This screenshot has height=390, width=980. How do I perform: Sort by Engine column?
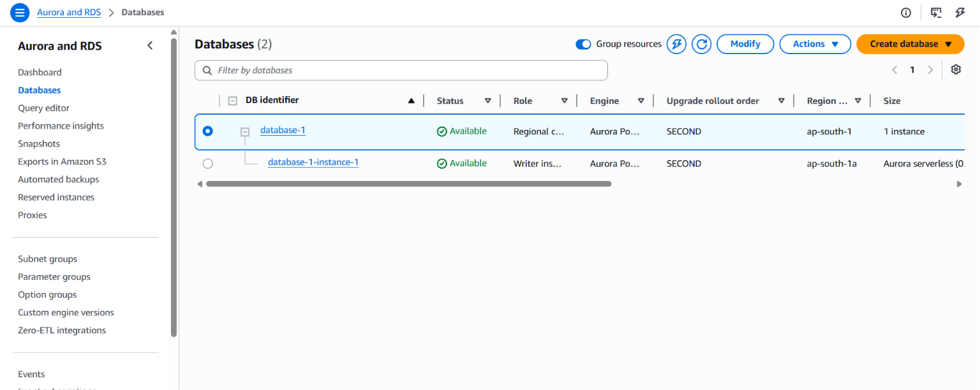[x=641, y=101]
